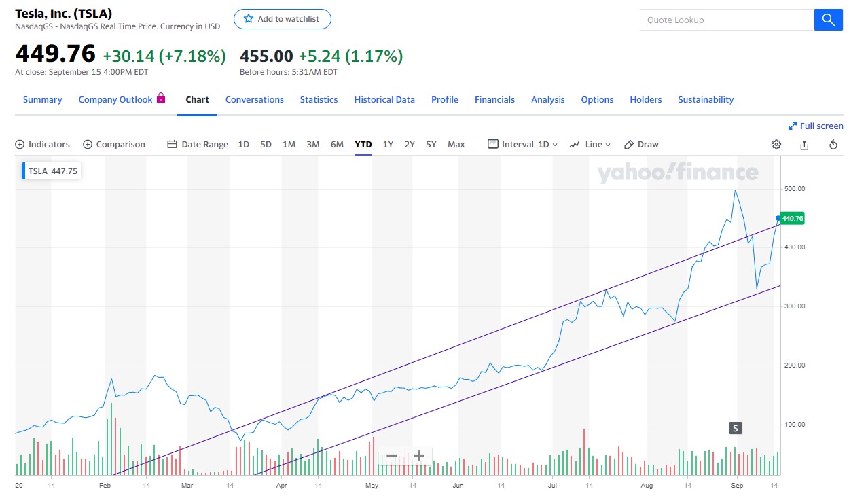This screenshot has height=498, width=868.
Task: Click the Add to watchlist button
Action: click(x=283, y=19)
